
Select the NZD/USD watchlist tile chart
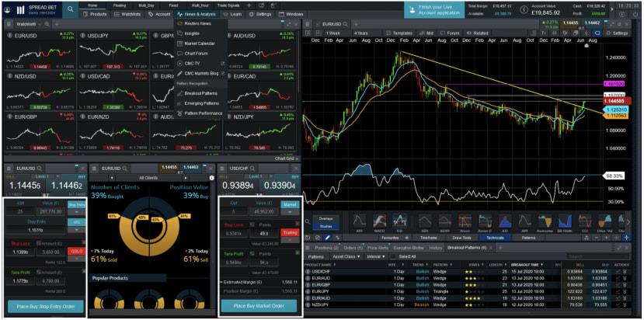39,93
